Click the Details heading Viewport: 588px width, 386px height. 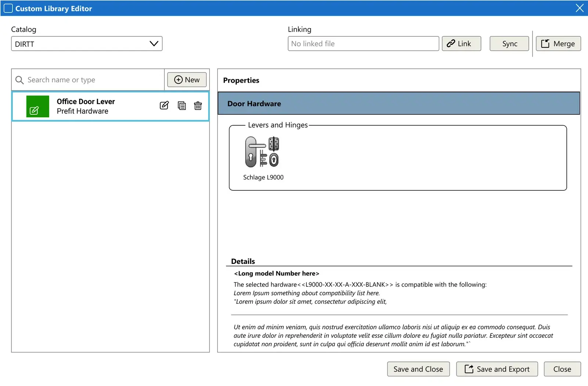tap(243, 261)
